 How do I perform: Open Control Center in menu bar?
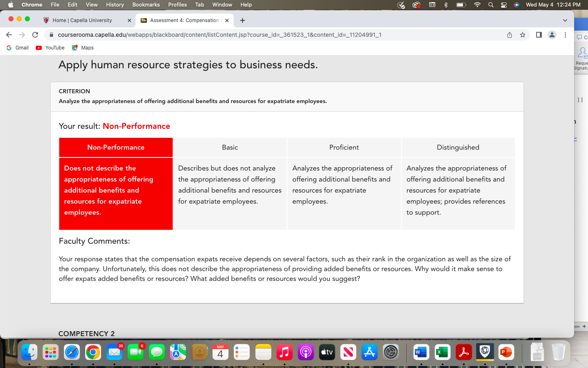(504, 4)
